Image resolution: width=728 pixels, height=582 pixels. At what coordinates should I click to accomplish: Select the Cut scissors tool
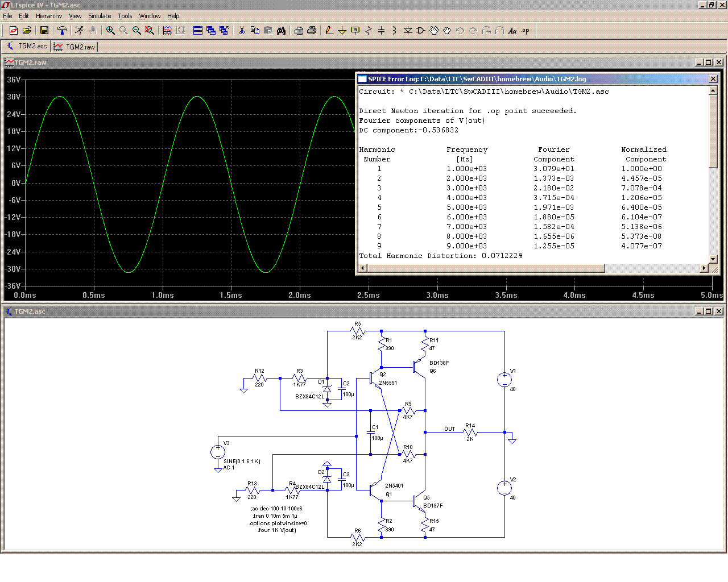242,31
